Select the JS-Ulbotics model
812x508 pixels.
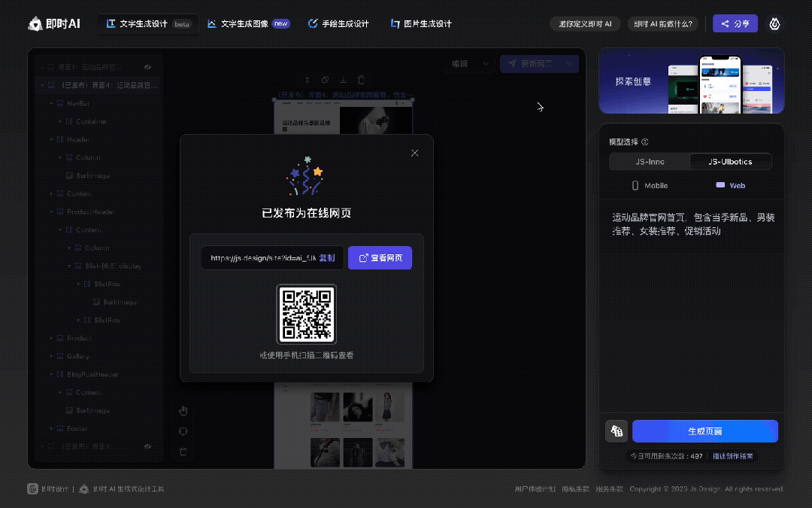(x=730, y=162)
